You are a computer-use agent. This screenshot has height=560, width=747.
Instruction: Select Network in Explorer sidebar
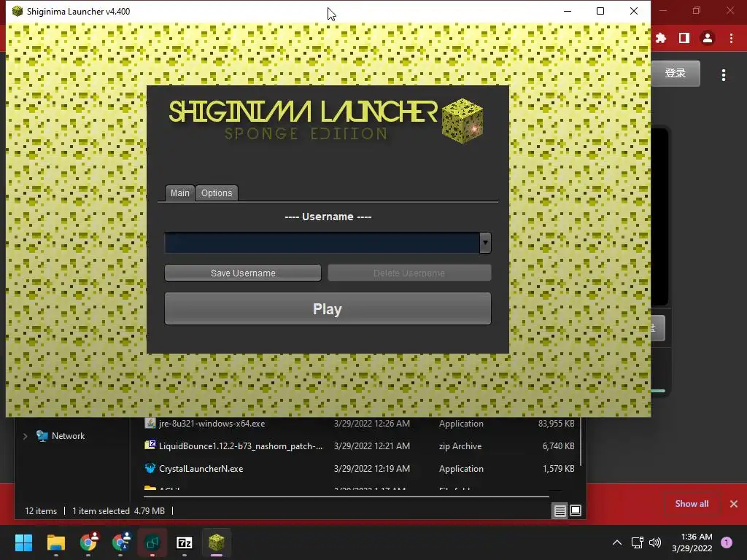68,436
